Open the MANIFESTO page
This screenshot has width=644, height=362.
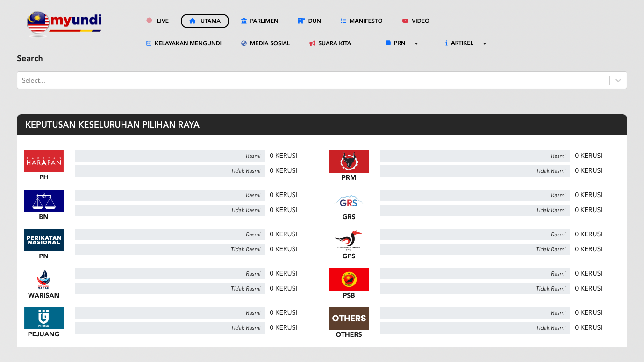click(x=361, y=21)
